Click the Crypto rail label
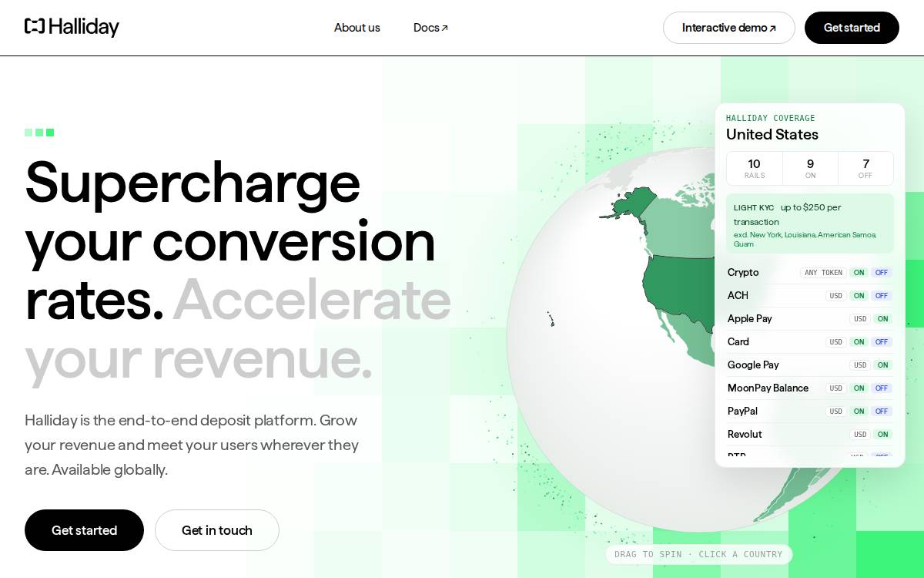 click(743, 273)
